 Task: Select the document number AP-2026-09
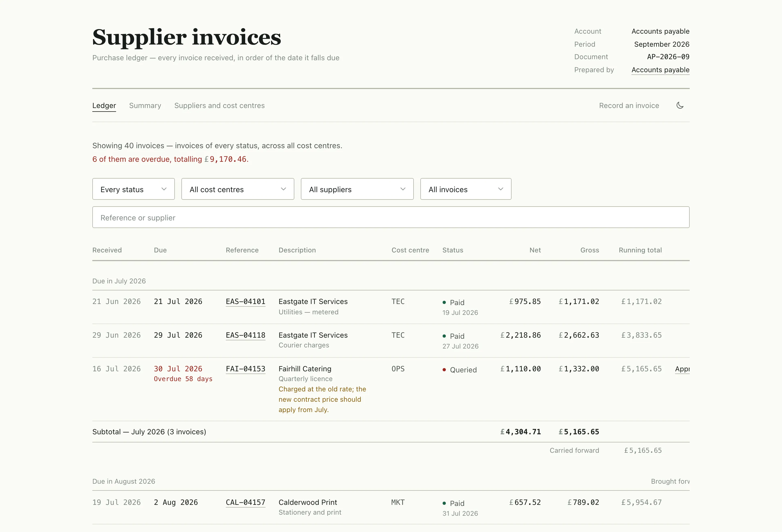[668, 57]
